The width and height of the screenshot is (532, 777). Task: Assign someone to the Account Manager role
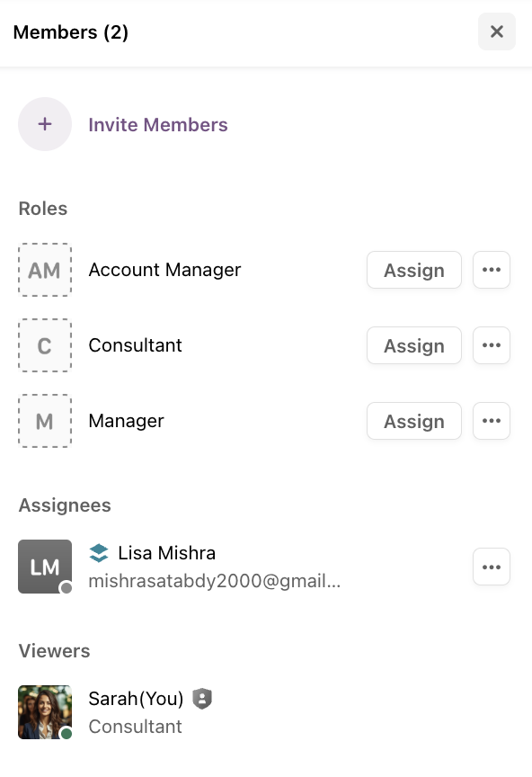coord(414,270)
